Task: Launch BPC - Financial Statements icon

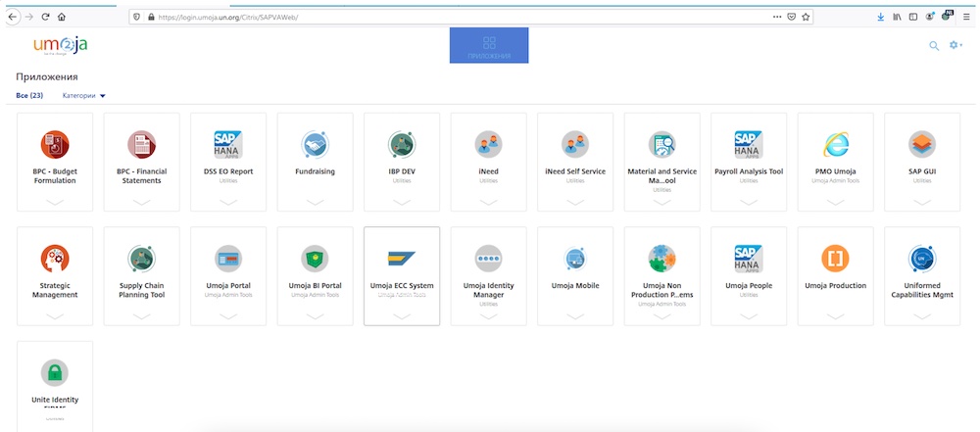Action: tap(142, 144)
